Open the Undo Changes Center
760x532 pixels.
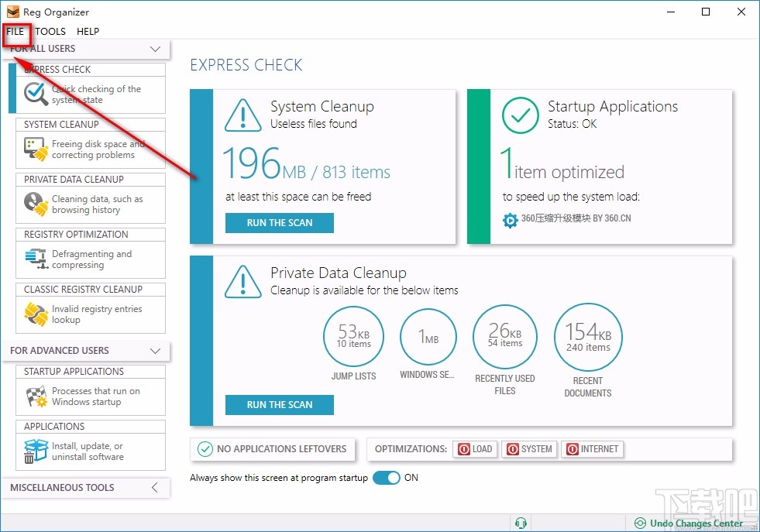point(689,523)
